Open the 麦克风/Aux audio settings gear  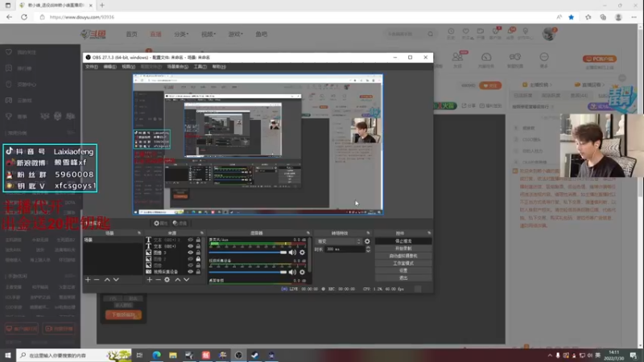(303, 253)
